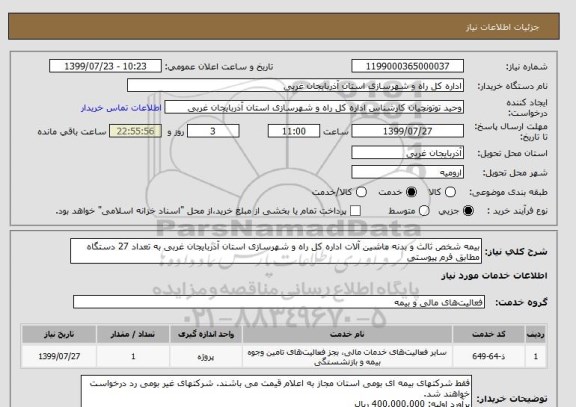This screenshot has height=407, width=576.
Task: Click column header نام خدمت
Action: [347, 334]
